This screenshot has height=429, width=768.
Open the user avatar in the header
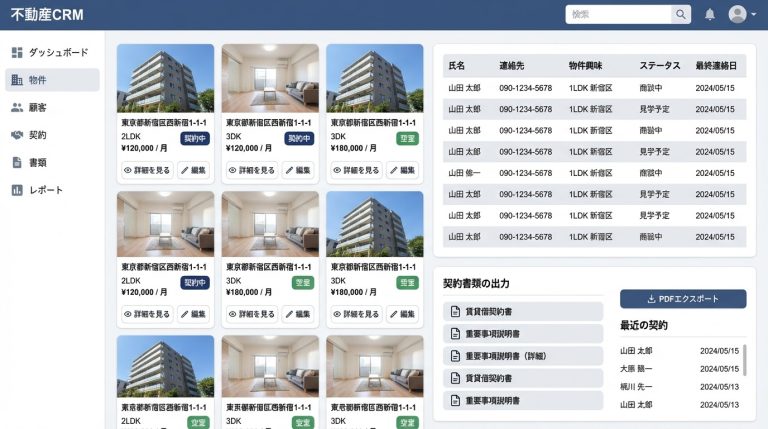click(x=738, y=15)
